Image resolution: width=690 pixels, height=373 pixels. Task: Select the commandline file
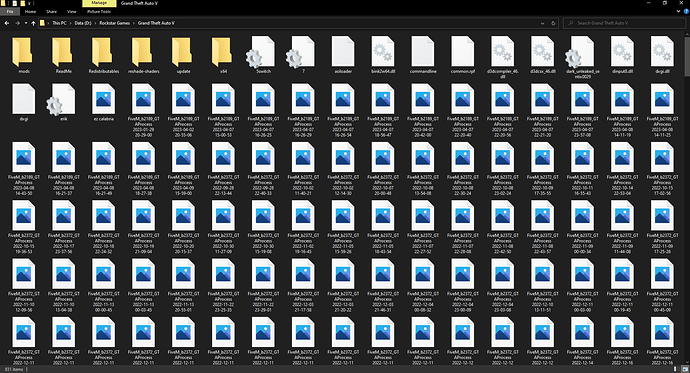pos(423,55)
